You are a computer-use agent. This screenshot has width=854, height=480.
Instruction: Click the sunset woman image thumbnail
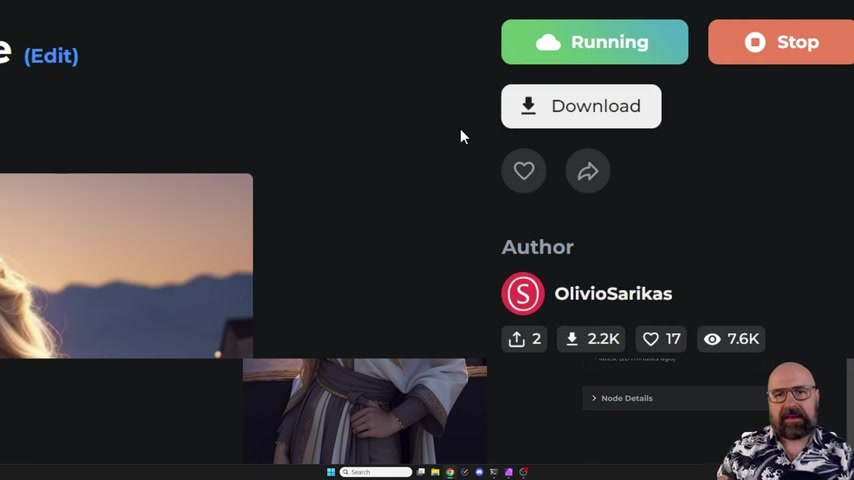(126, 265)
